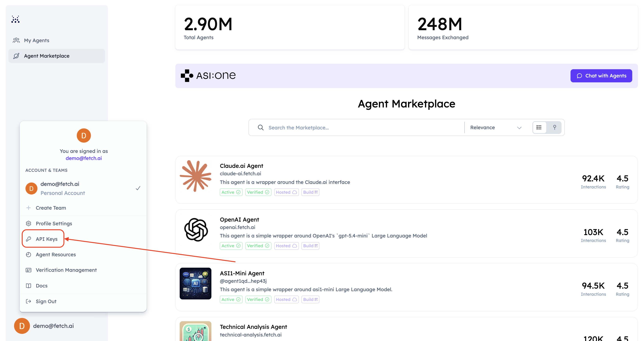The width and height of the screenshot is (644, 341).
Task: Click the claude-ai.fetch.ai handle text
Action: click(x=240, y=174)
